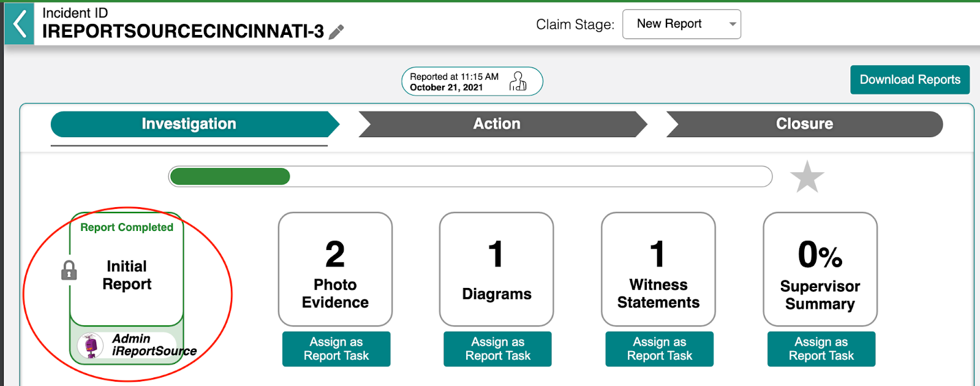Click the Admin iReportSource avatar icon
This screenshot has width=980, height=386.
pyautogui.click(x=91, y=346)
